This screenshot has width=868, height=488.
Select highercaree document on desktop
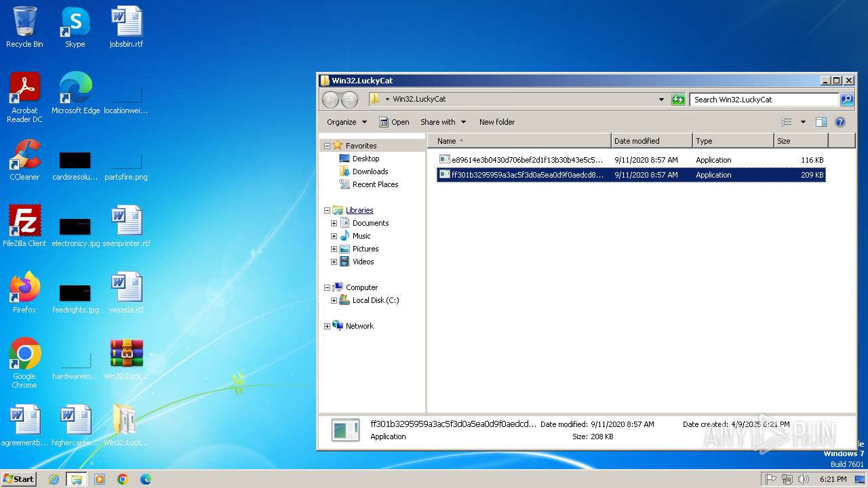(75, 425)
